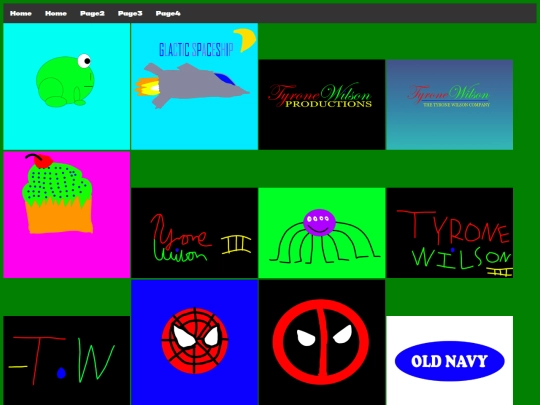The width and height of the screenshot is (540, 405).
Task: Click the cupcake on magenta background image
Action: click(67, 215)
